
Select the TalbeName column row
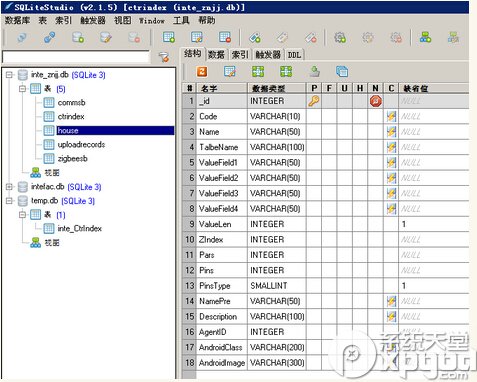click(325, 147)
